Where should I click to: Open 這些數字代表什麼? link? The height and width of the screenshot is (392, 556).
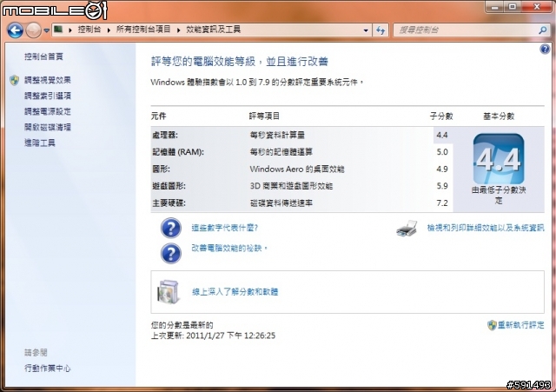click(225, 228)
